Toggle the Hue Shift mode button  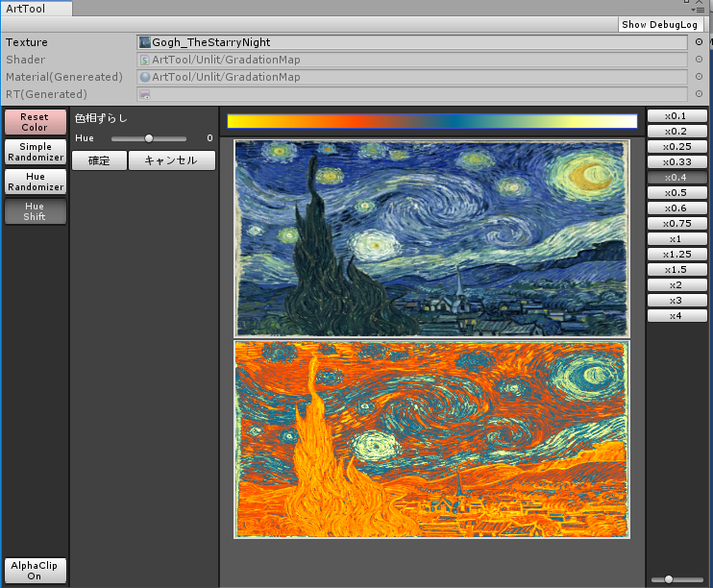click(35, 211)
